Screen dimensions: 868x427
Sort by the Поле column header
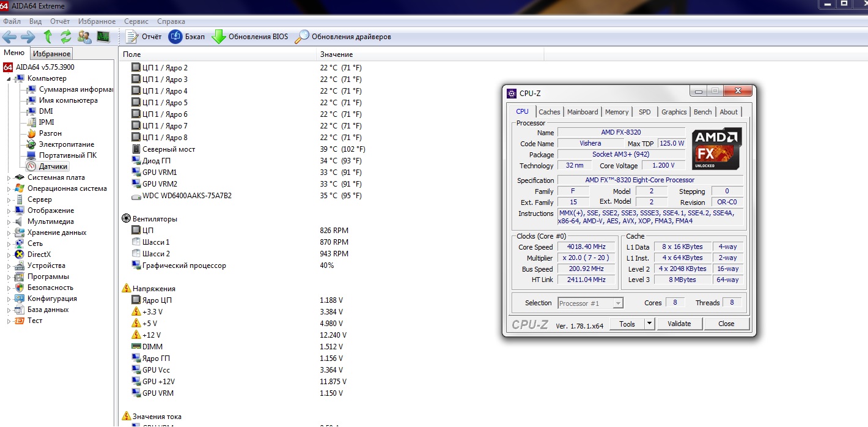click(216, 54)
